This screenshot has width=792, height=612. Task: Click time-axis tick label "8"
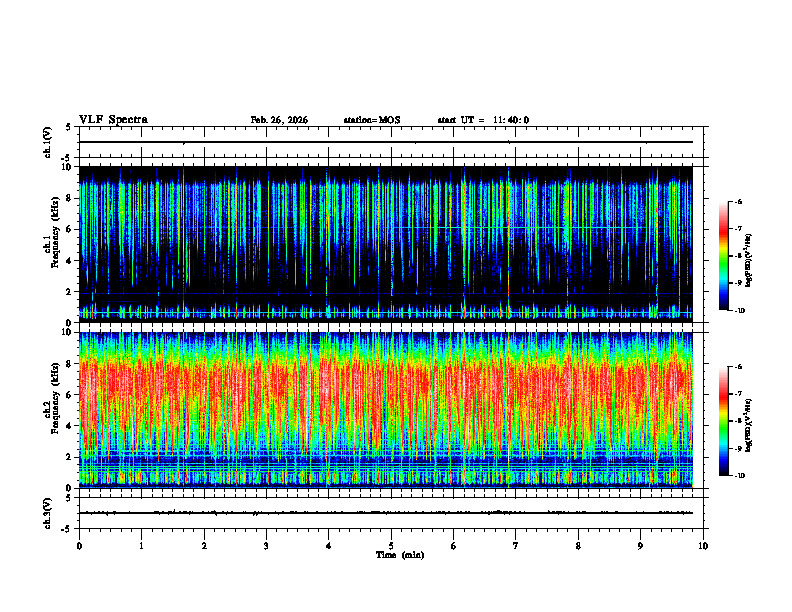tap(578, 546)
